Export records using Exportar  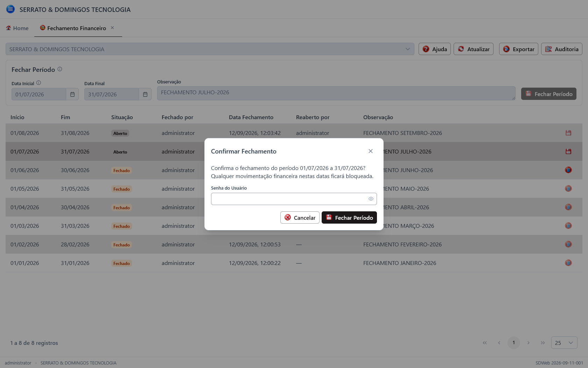(518, 49)
